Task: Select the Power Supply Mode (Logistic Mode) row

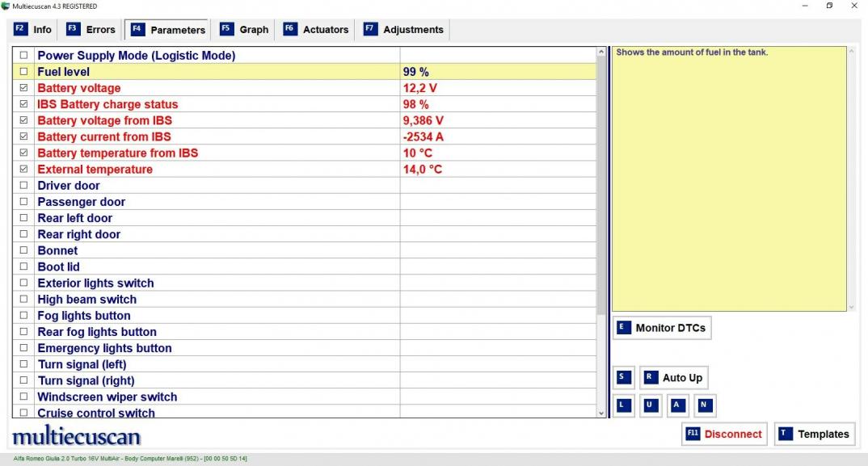Action: click(305, 56)
